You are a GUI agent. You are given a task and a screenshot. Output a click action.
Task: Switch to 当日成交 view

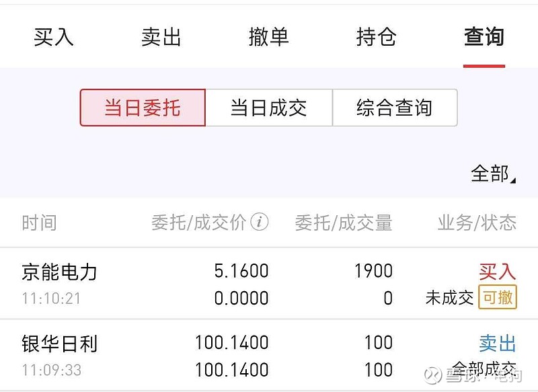(x=268, y=108)
